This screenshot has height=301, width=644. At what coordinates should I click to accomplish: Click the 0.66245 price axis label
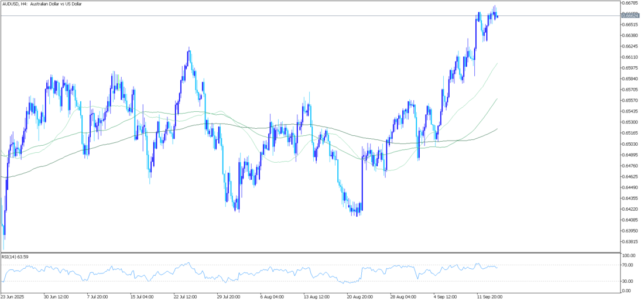click(630, 46)
